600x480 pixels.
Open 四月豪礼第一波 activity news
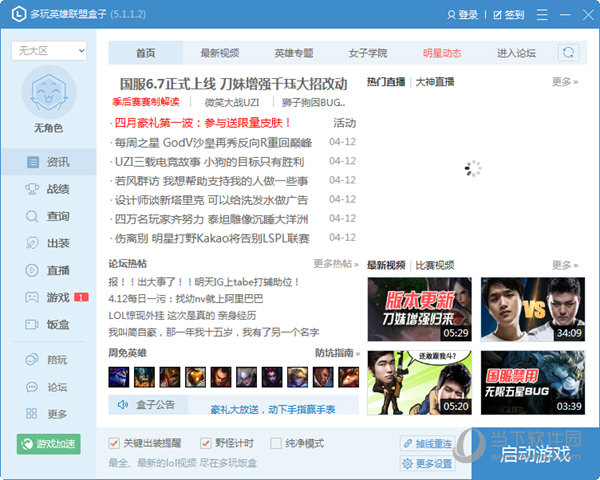(x=203, y=123)
